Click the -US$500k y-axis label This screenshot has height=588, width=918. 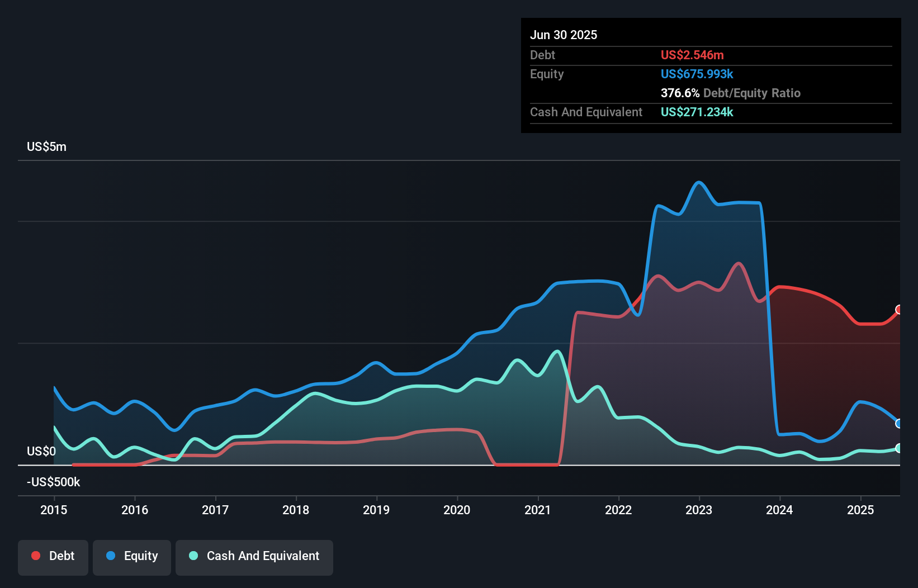tap(54, 482)
